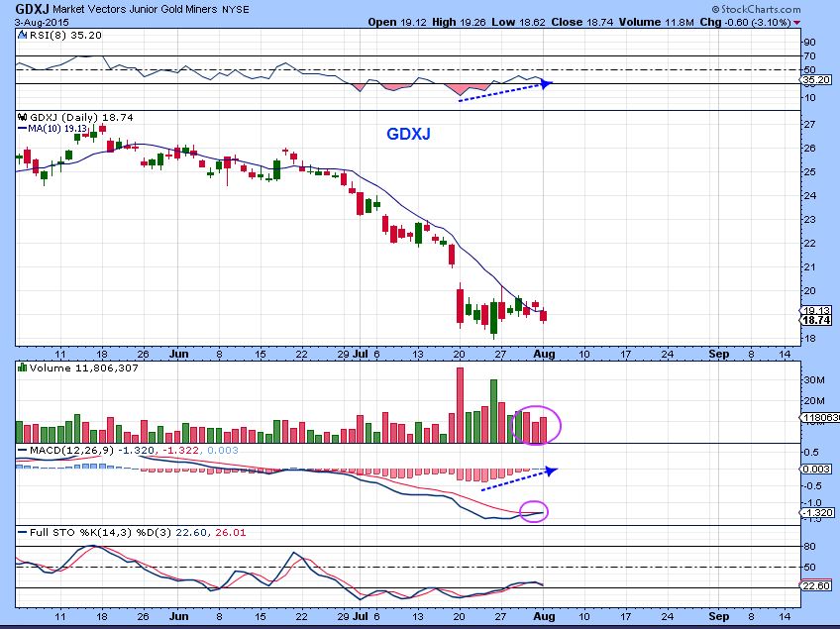Image resolution: width=840 pixels, height=629 pixels.
Task: Click the 35.20 RSI value tag on right axis
Action: point(817,80)
